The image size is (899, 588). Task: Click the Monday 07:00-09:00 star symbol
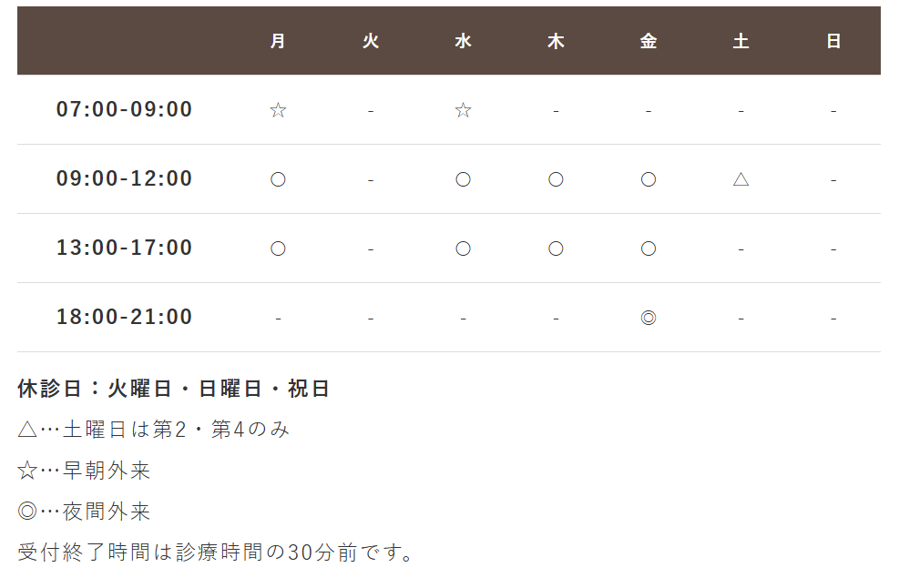[278, 110]
